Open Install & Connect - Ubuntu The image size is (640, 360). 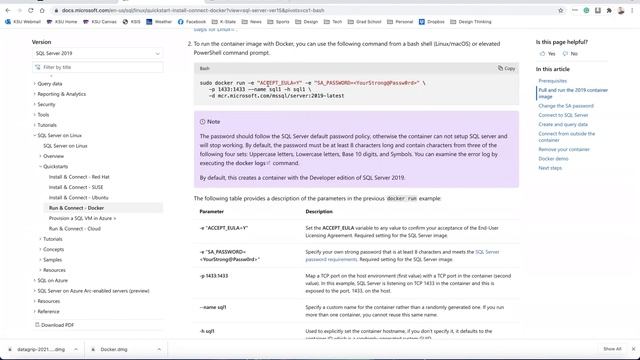click(x=79, y=198)
